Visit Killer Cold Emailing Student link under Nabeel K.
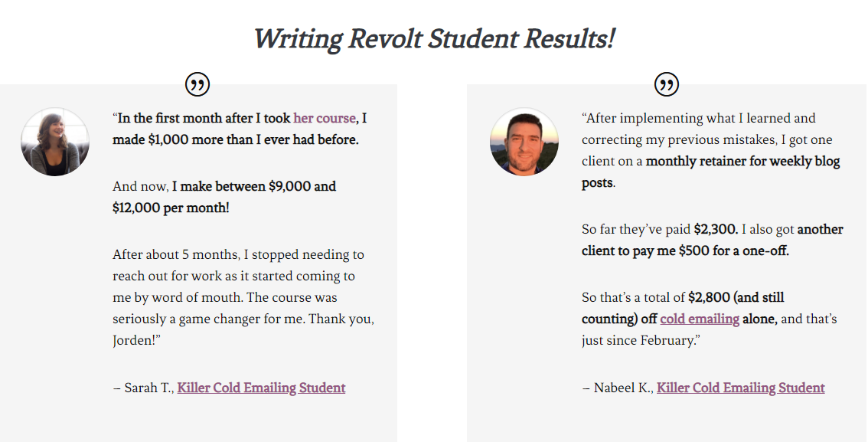The width and height of the screenshot is (868, 442). point(741,388)
